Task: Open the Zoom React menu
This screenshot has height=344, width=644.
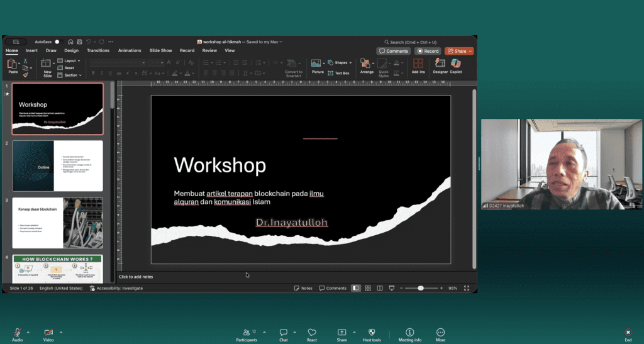Action: click(x=312, y=334)
